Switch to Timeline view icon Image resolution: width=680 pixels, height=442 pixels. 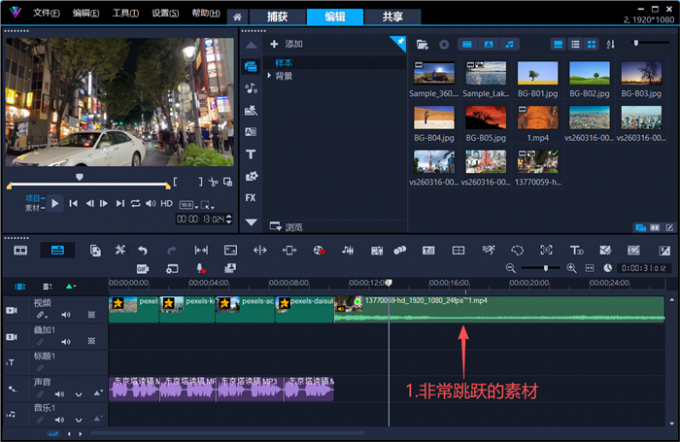(57, 250)
